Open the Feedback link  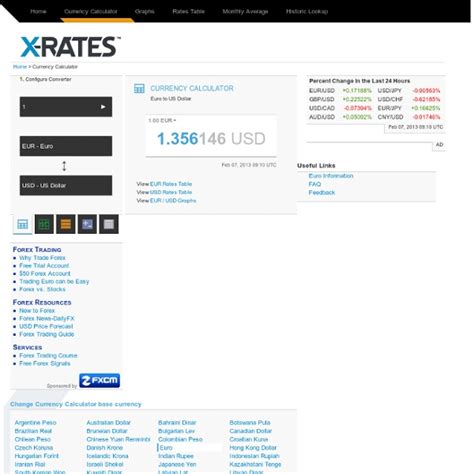tap(322, 192)
